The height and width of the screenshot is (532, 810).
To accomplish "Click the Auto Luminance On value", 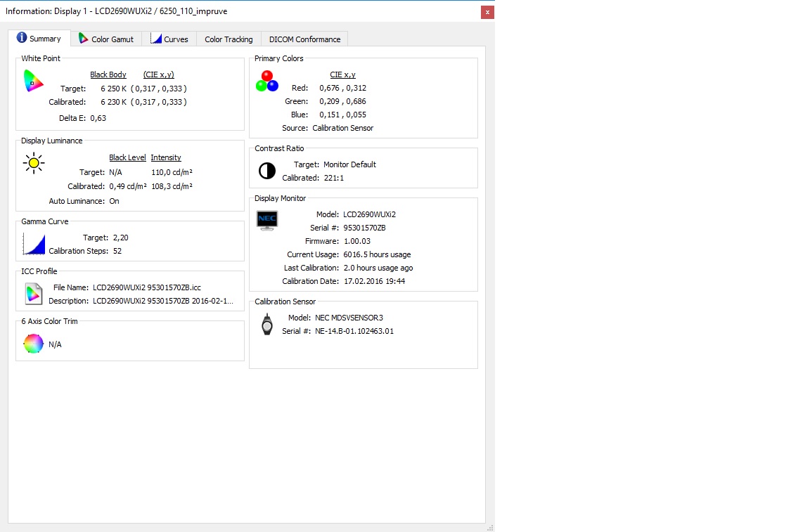I will (x=114, y=201).
